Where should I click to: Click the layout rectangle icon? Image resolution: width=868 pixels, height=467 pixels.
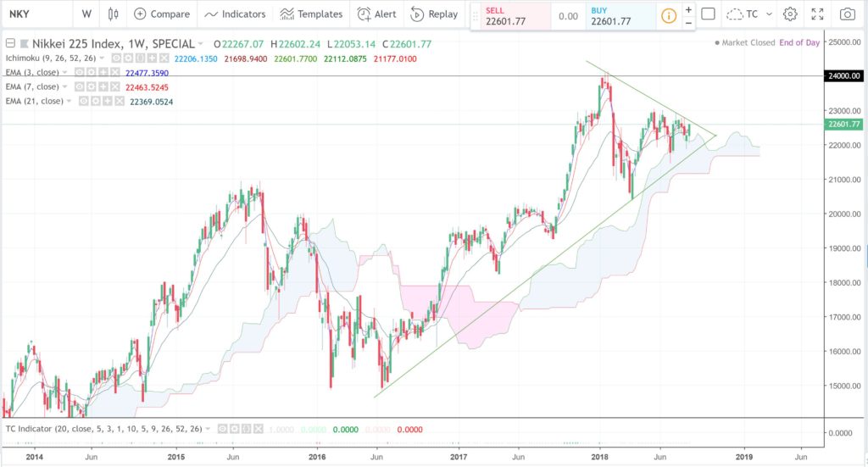pyautogui.click(x=708, y=14)
